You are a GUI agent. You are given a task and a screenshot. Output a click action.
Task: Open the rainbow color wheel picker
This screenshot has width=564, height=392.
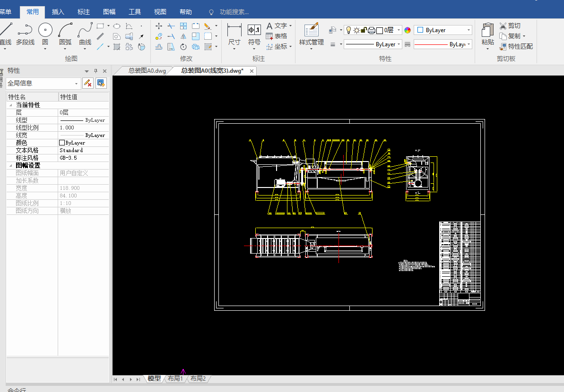coord(408,30)
